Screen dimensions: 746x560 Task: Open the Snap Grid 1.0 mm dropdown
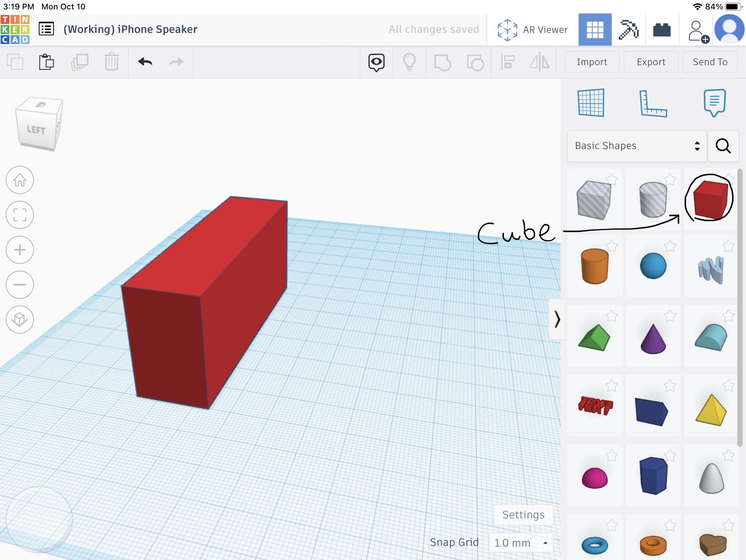tap(520, 543)
